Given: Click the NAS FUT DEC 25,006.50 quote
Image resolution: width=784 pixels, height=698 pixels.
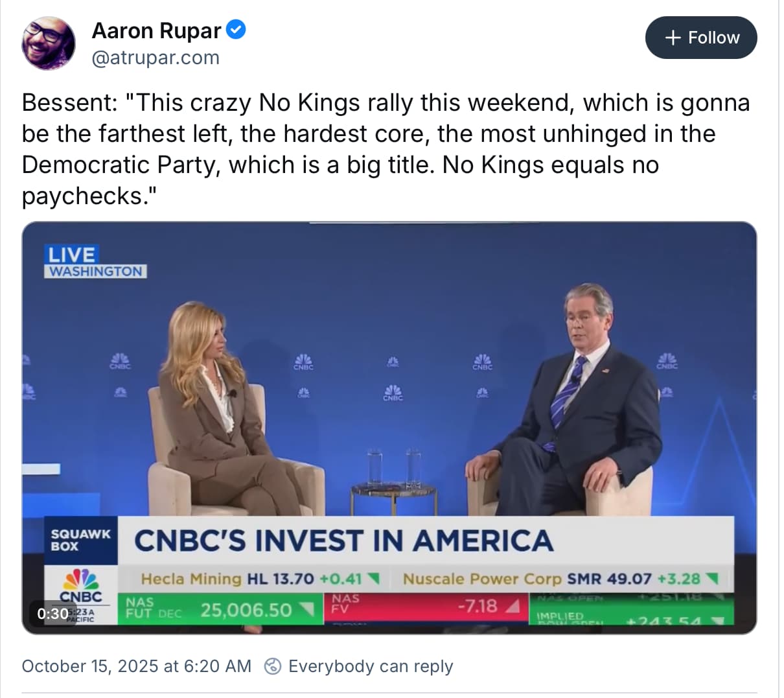Looking at the screenshot, I should coord(220,609).
